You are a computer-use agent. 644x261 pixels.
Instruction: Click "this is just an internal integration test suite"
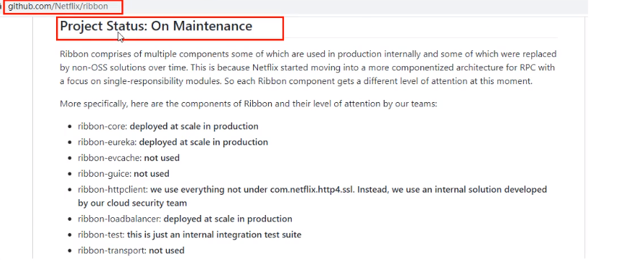[214, 234]
